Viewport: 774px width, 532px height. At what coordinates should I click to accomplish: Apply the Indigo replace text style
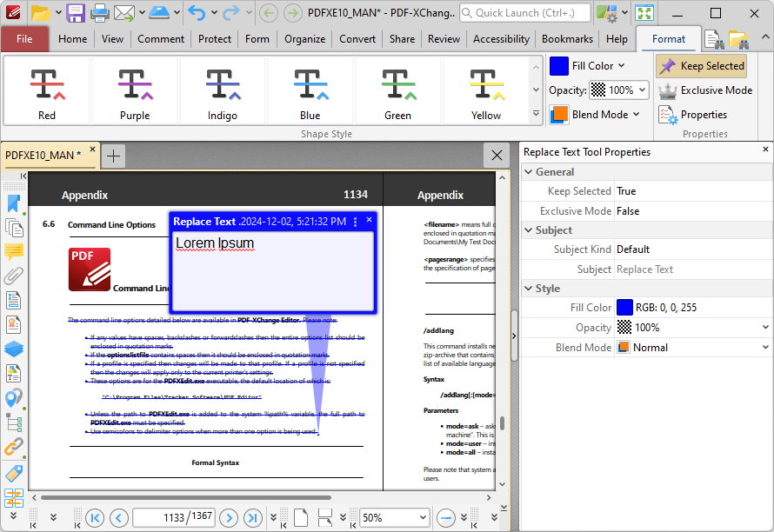[222, 90]
